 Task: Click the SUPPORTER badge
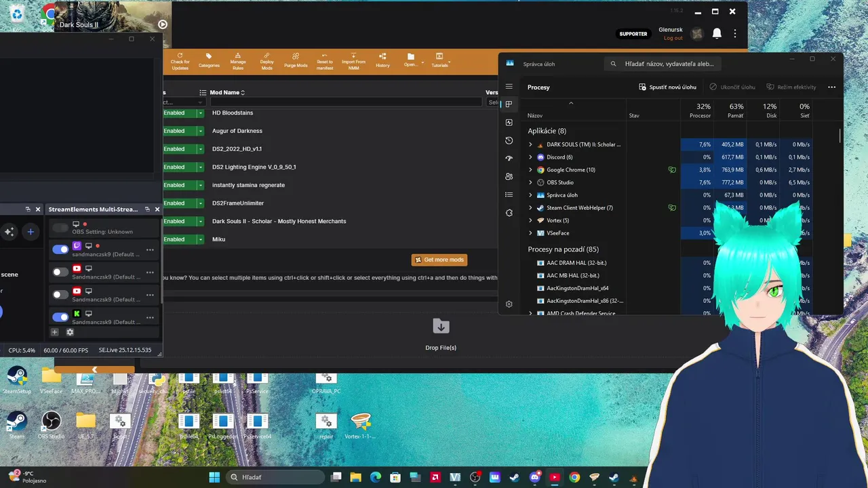coord(633,34)
